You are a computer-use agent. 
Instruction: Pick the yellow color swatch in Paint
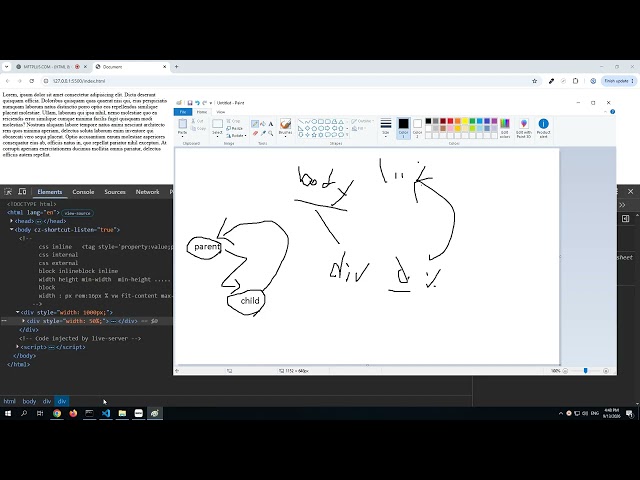coord(465,121)
